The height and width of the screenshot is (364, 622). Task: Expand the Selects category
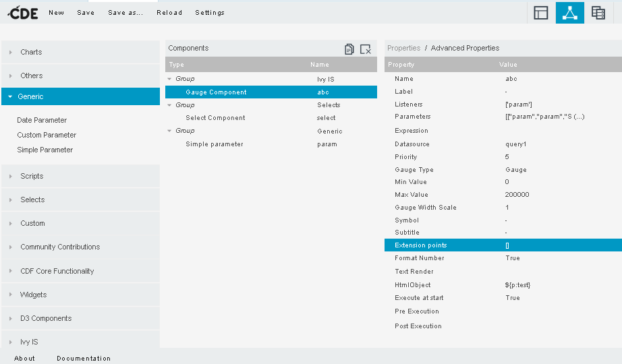(80, 200)
